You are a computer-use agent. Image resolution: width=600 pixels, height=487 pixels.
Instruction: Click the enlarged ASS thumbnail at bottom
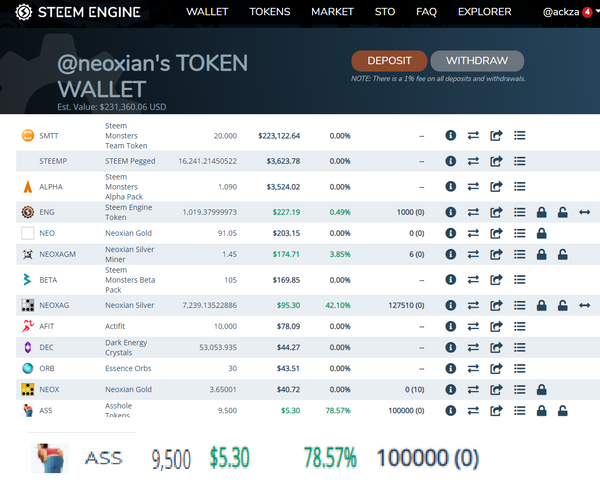point(50,458)
